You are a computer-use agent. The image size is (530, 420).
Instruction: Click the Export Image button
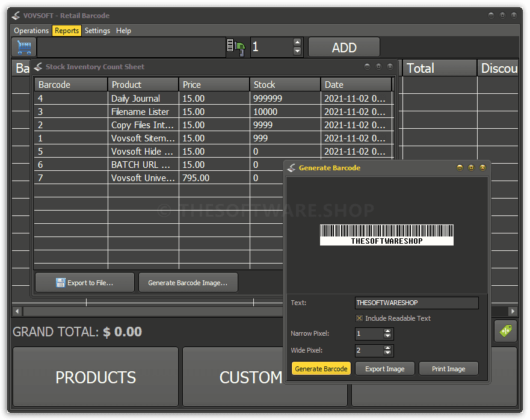pyautogui.click(x=384, y=369)
